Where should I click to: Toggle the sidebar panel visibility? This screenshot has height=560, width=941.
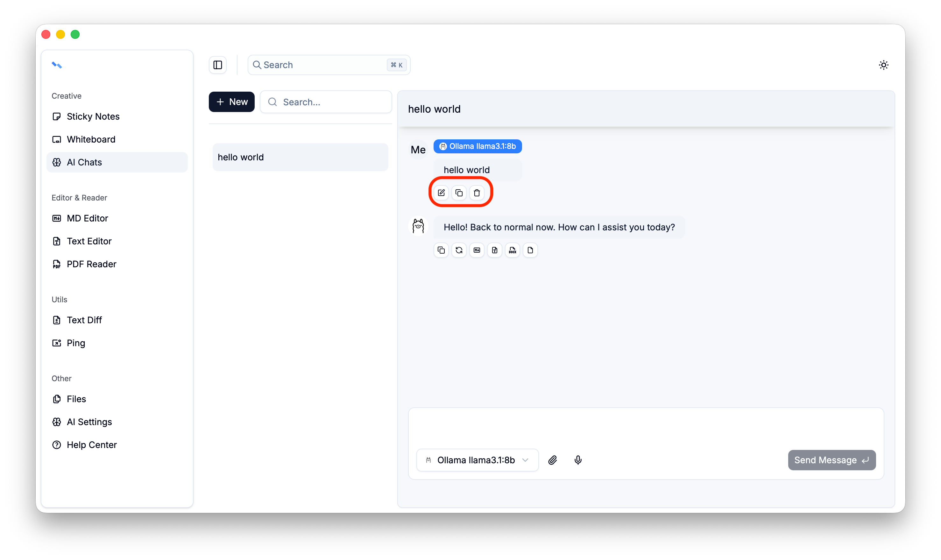[218, 65]
